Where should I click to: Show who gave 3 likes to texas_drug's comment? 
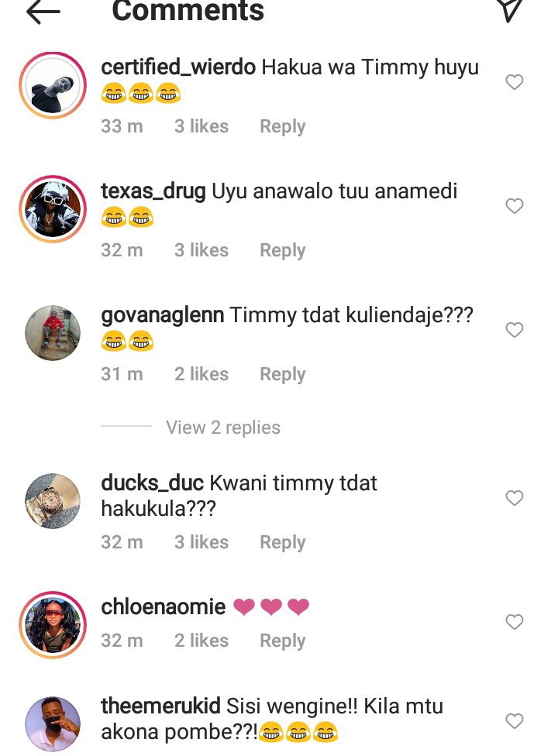201,250
